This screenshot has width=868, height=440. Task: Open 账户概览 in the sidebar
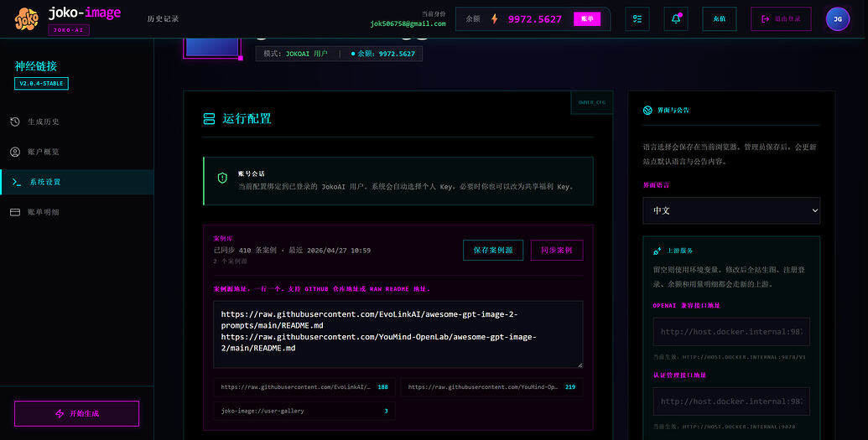coord(77,152)
